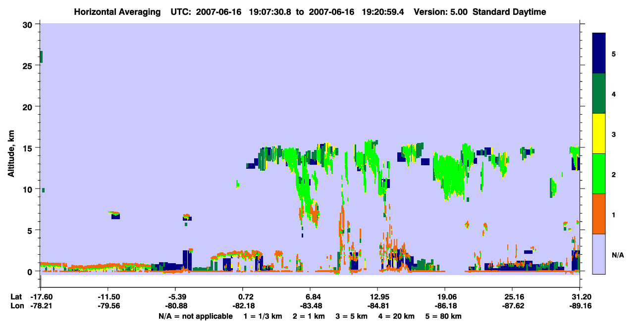Click the y-axis tick label 10
This screenshot has width=644, height=330.
pyautogui.click(x=28, y=189)
